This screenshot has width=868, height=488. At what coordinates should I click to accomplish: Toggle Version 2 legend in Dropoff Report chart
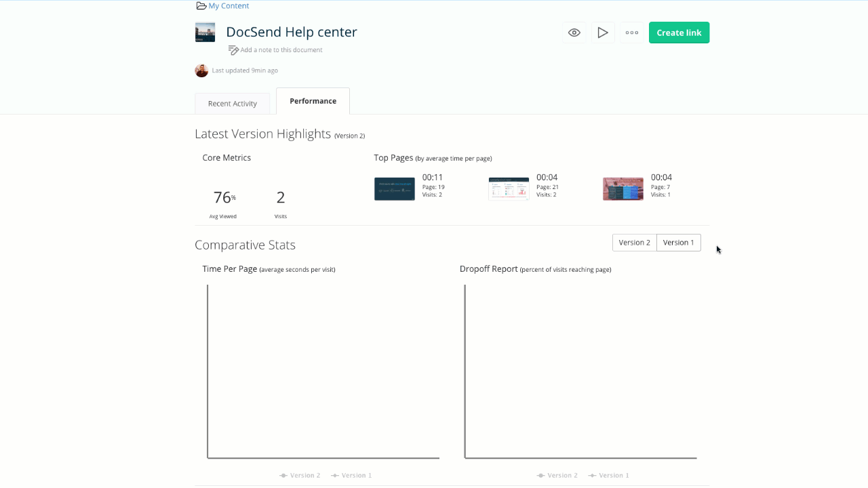tap(557, 476)
